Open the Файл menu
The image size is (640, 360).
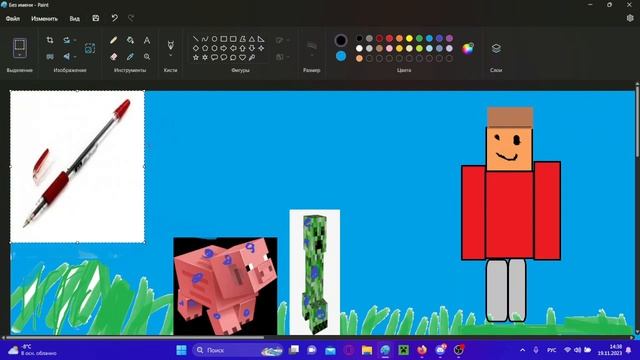pos(13,18)
